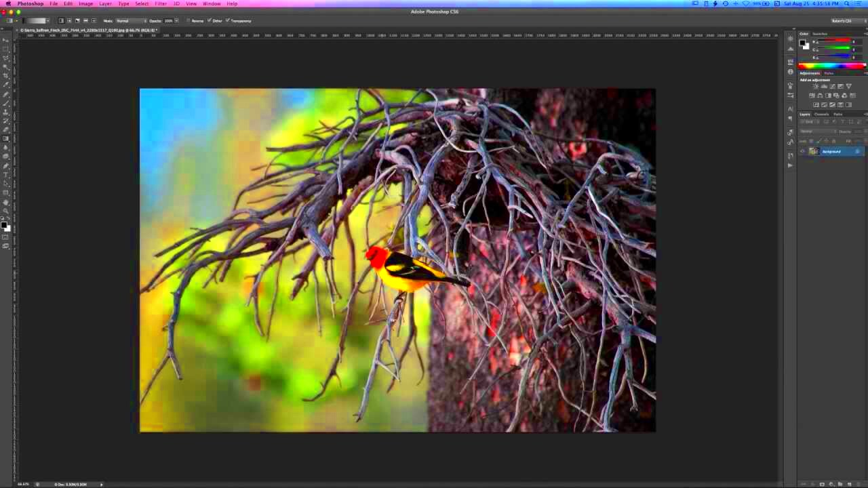Select the Blur tool
868x488 pixels.
pyautogui.click(x=6, y=148)
